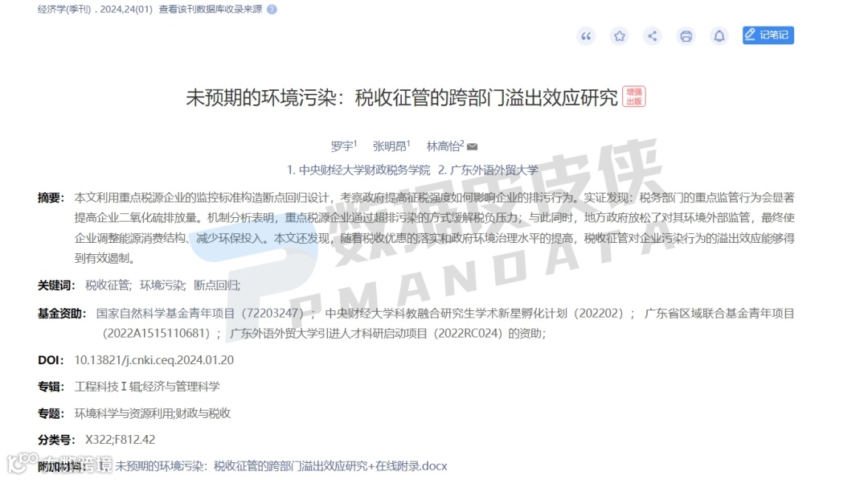Open the attached 在线附录.docx file
The image size is (868, 480).
281,466
